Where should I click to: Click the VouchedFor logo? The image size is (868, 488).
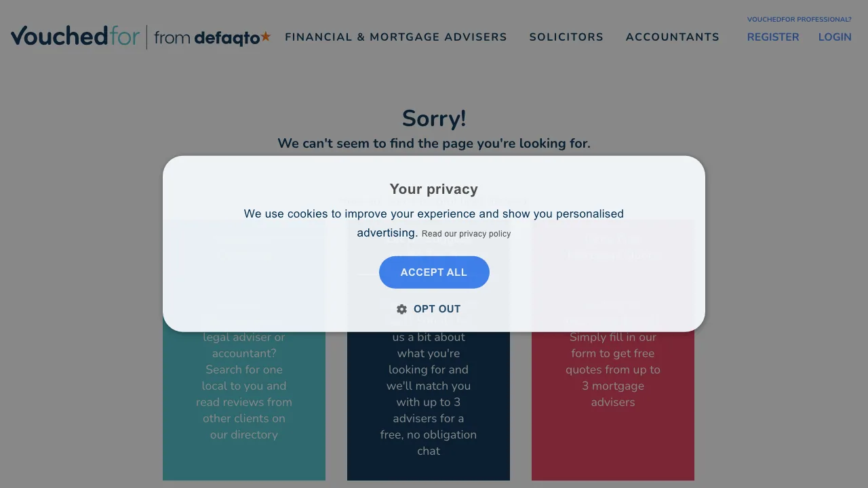pyautogui.click(x=75, y=36)
